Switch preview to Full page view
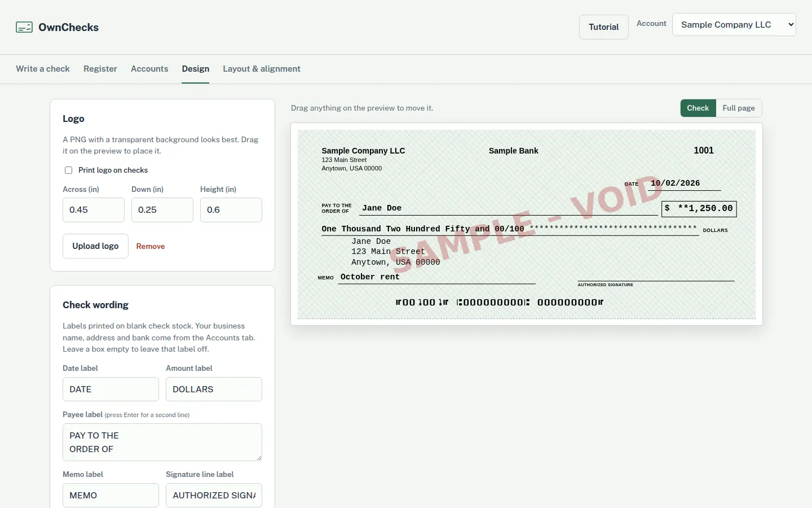This screenshot has width=812, height=508. click(739, 108)
